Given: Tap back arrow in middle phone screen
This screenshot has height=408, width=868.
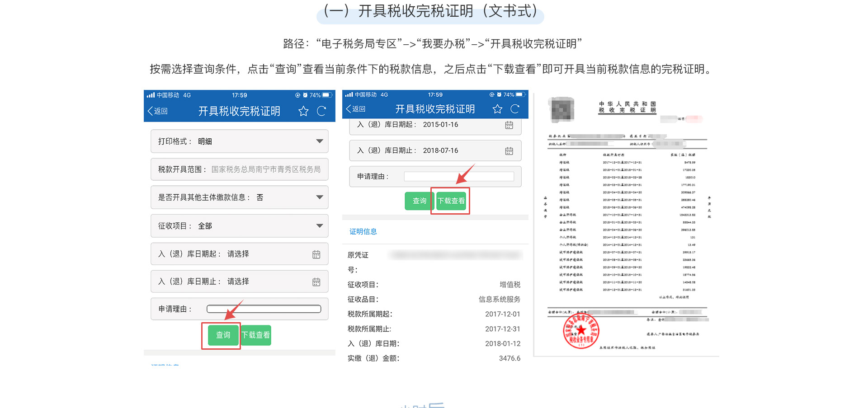Looking at the screenshot, I should tap(348, 109).
